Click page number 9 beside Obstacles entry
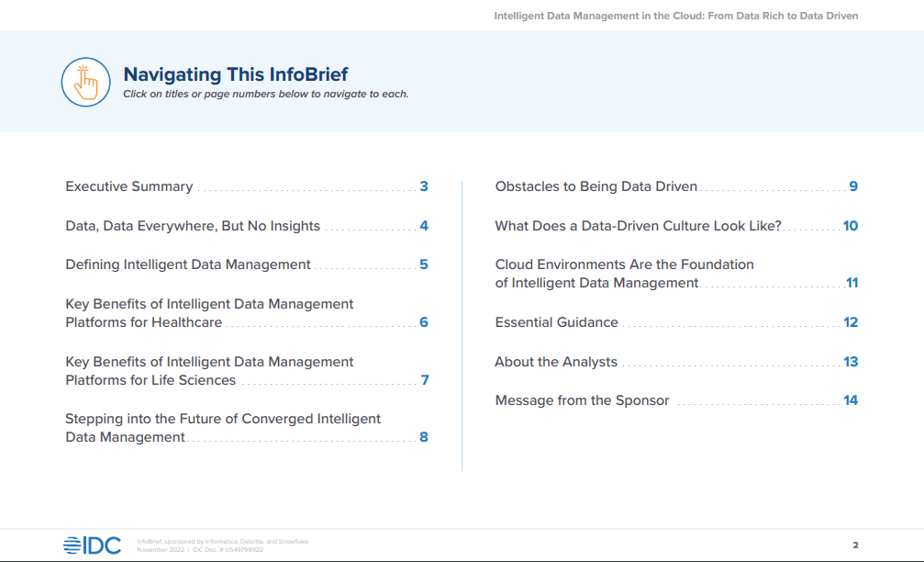Screen dimensions: 924x562 click(853, 186)
